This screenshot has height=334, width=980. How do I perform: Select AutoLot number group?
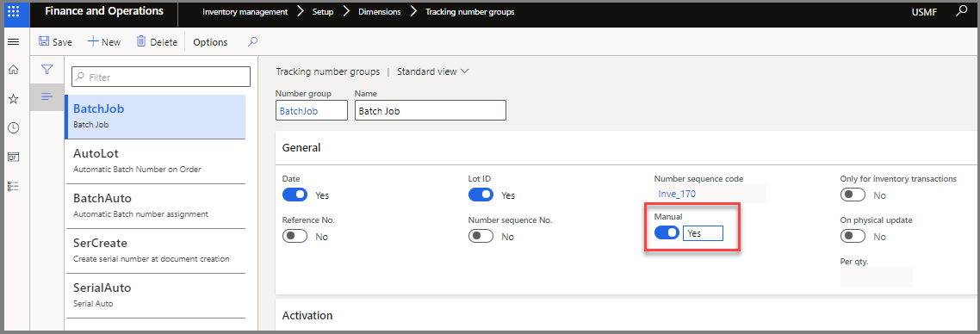pos(155,161)
